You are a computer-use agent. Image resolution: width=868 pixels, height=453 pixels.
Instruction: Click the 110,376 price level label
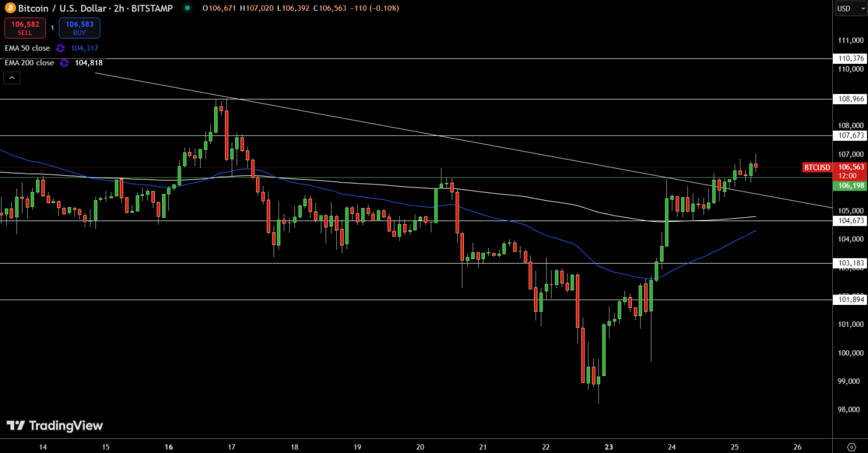[849, 58]
